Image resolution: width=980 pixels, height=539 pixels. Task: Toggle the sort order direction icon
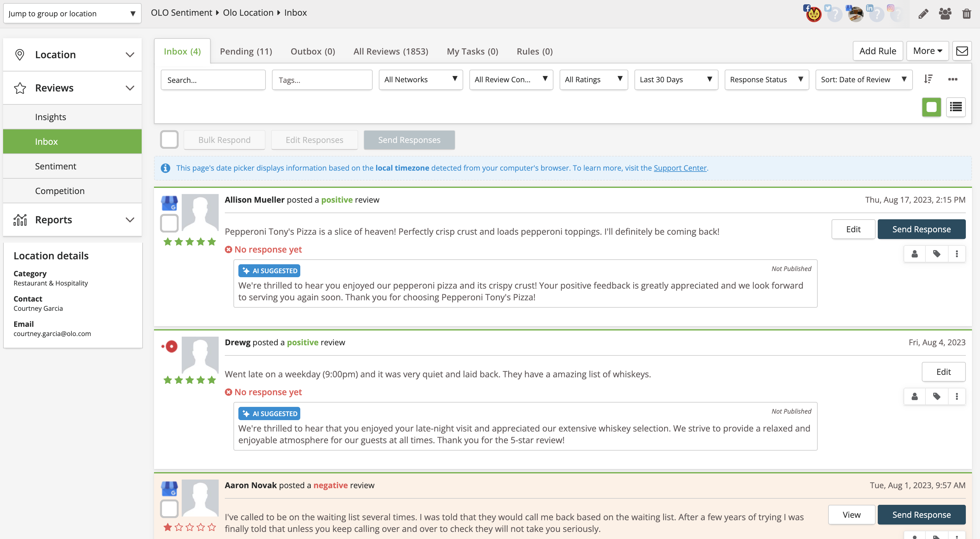[x=928, y=79]
